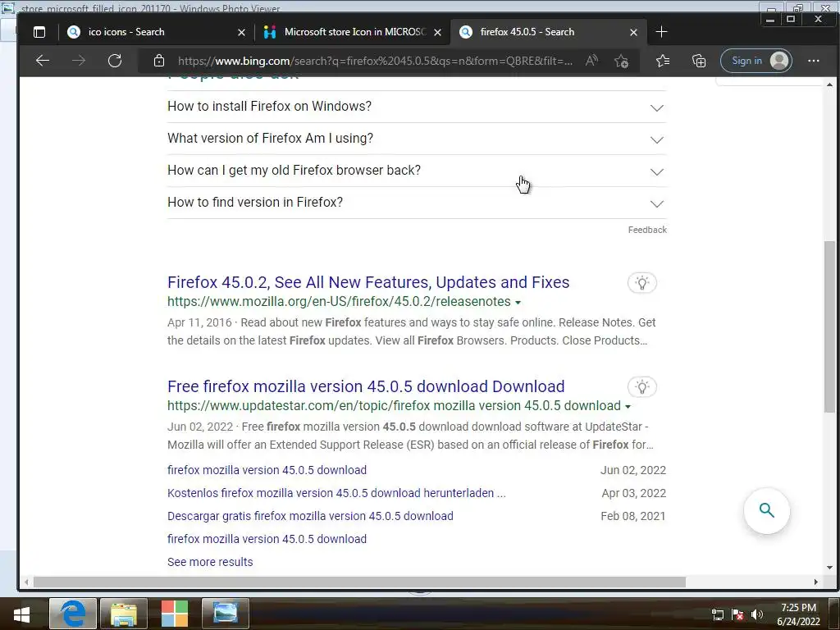Open dropdown arrow next to updatestar.com URL

628,407
